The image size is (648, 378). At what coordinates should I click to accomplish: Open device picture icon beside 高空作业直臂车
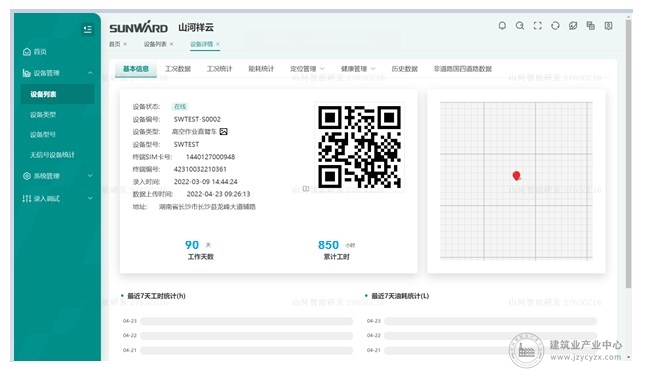223,132
